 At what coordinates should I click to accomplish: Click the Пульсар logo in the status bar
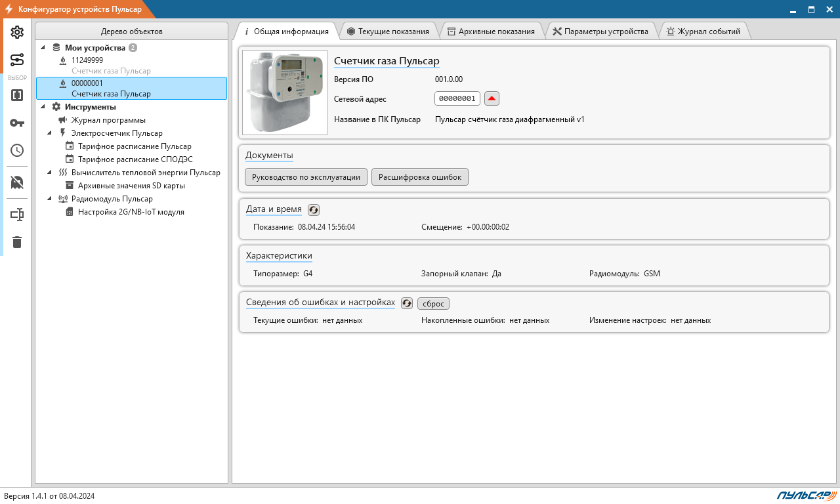coord(806,495)
